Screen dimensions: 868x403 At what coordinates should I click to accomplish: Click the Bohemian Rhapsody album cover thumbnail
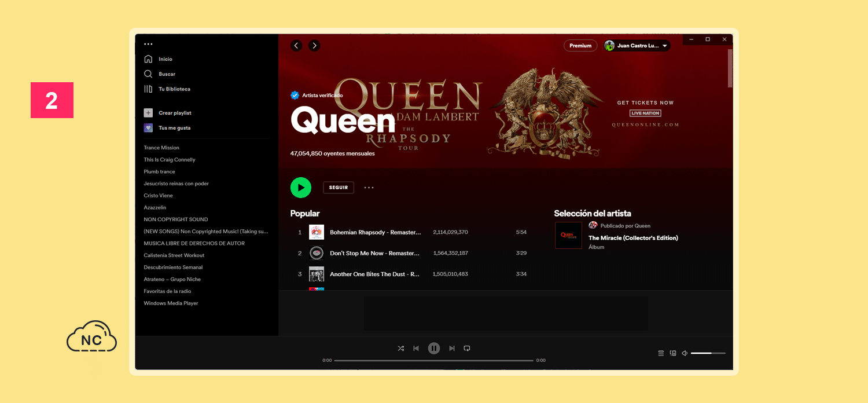tap(317, 232)
